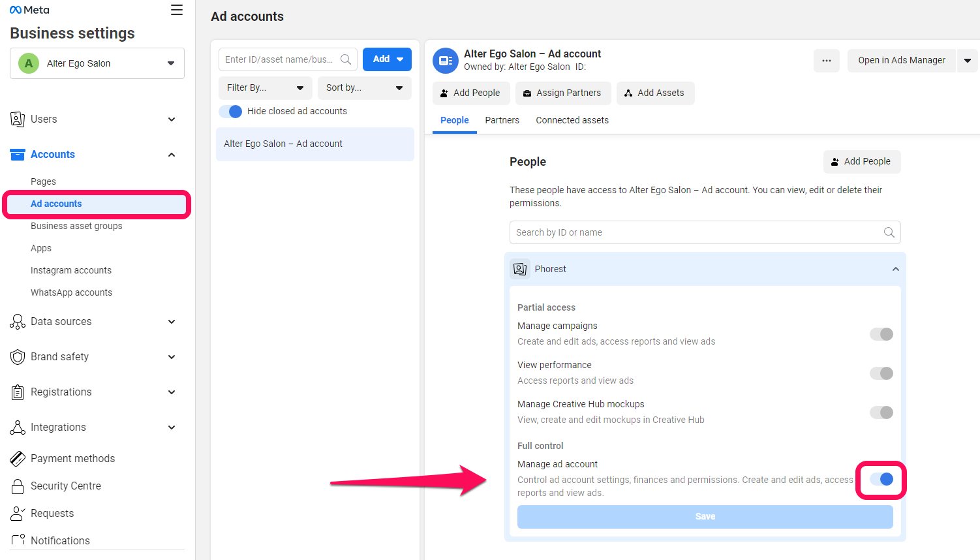Expand the Brand safety section
The width and height of the screenshot is (980, 560).
[172, 357]
